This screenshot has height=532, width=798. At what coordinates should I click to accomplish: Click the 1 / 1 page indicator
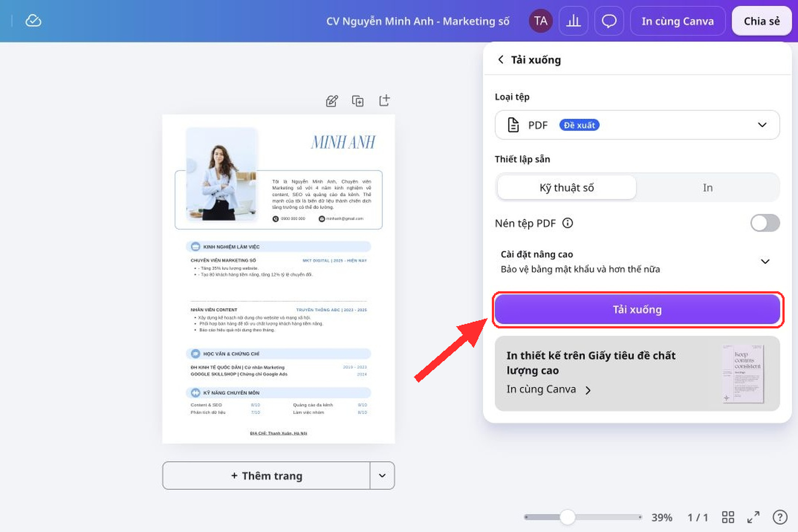[x=698, y=517]
